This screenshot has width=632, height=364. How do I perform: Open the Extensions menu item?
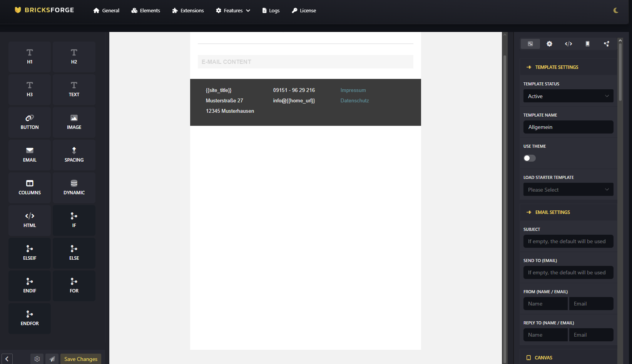pyautogui.click(x=188, y=10)
